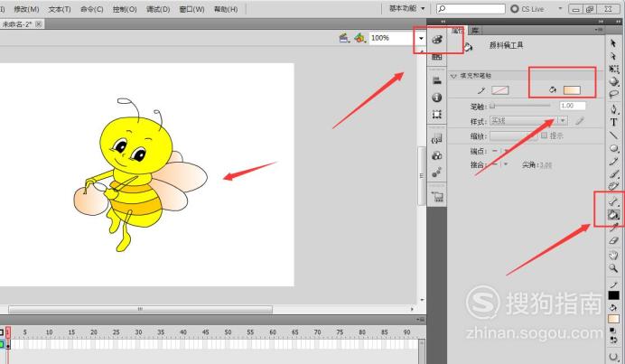Open the 控制(O) menu

[125, 9]
